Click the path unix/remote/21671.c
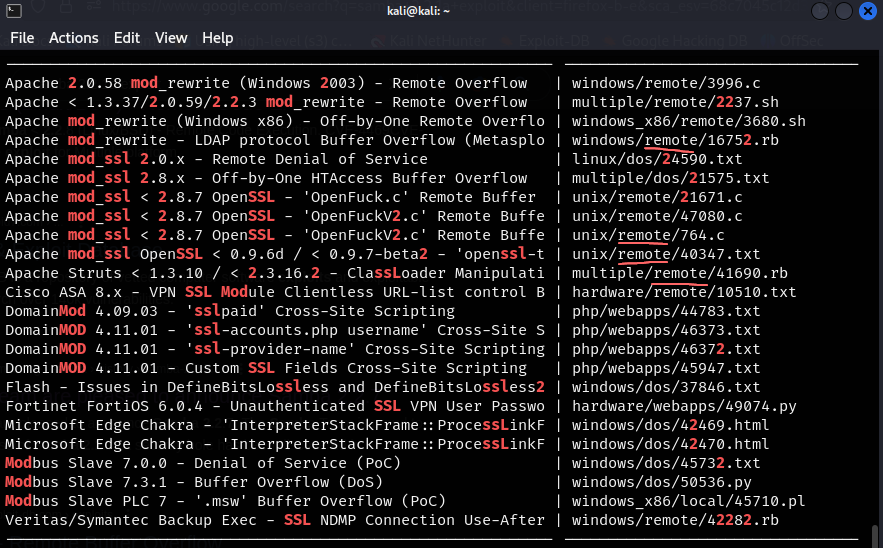883x548 pixels. pos(657,197)
